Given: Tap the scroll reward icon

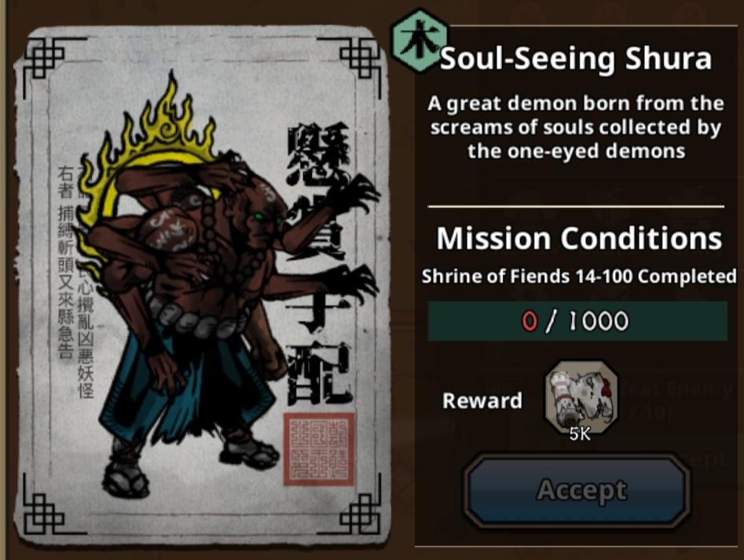Looking at the screenshot, I should pyautogui.click(x=581, y=396).
